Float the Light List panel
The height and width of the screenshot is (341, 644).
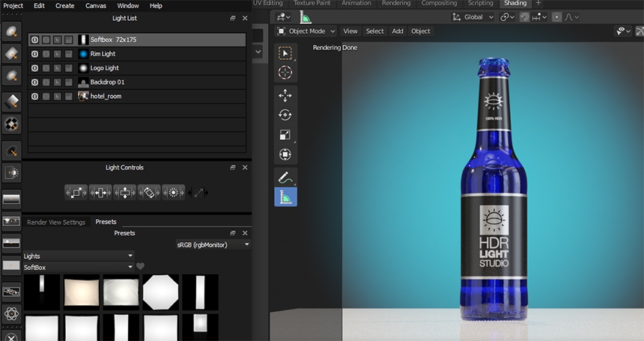[233, 18]
